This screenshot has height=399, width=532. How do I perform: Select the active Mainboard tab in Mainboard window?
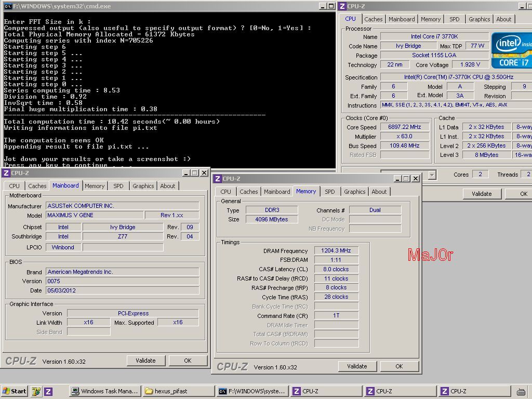click(x=65, y=185)
